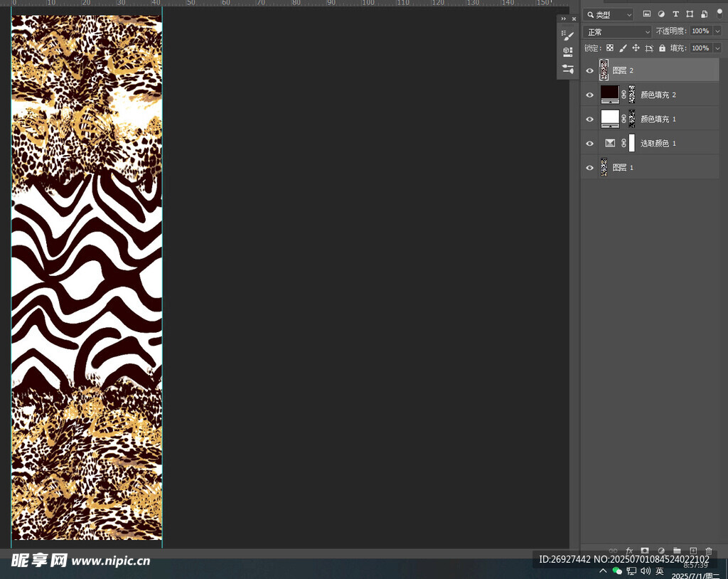
Task: Open the 不透明度 opacity slider arrow
Action: 717,31
